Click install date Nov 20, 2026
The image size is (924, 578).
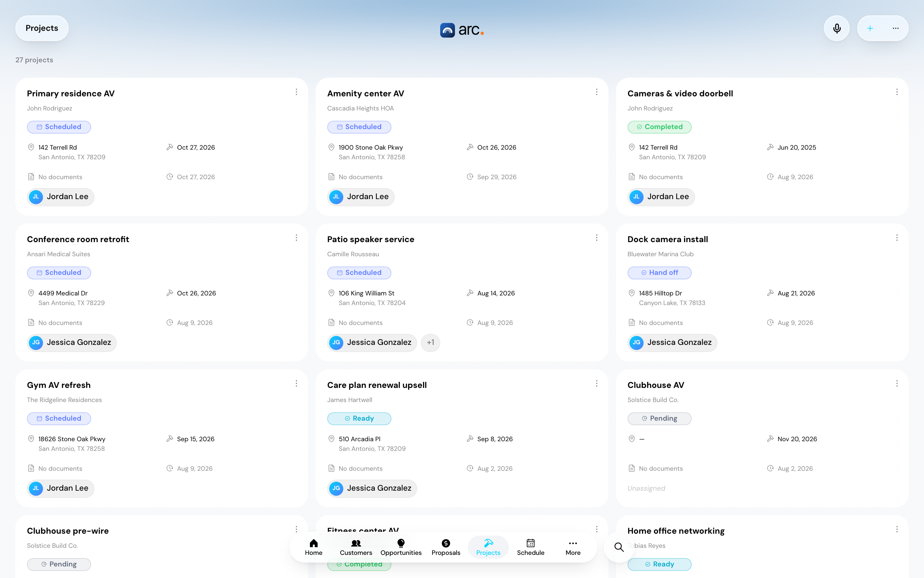(797, 439)
